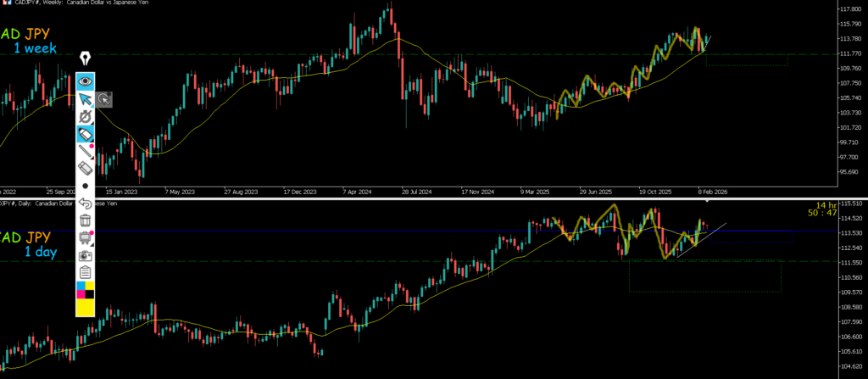Image resolution: width=868 pixels, height=379 pixels.
Task: Select the green dotted rectangle on daily chart
Action: (705, 276)
